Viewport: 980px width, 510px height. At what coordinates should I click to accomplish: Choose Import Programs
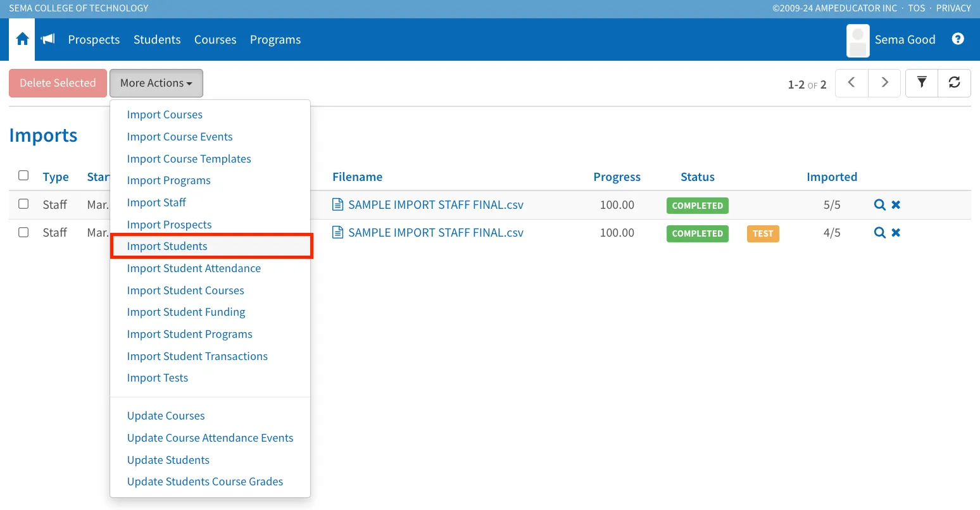pos(168,180)
